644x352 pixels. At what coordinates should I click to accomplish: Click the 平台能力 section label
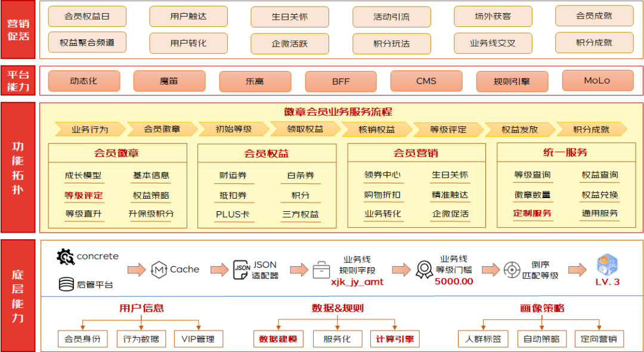(x=18, y=80)
